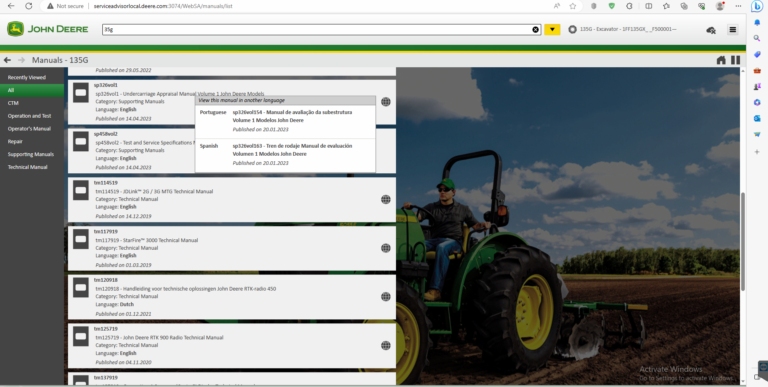Select Technical Manual category

(x=32, y=167)
